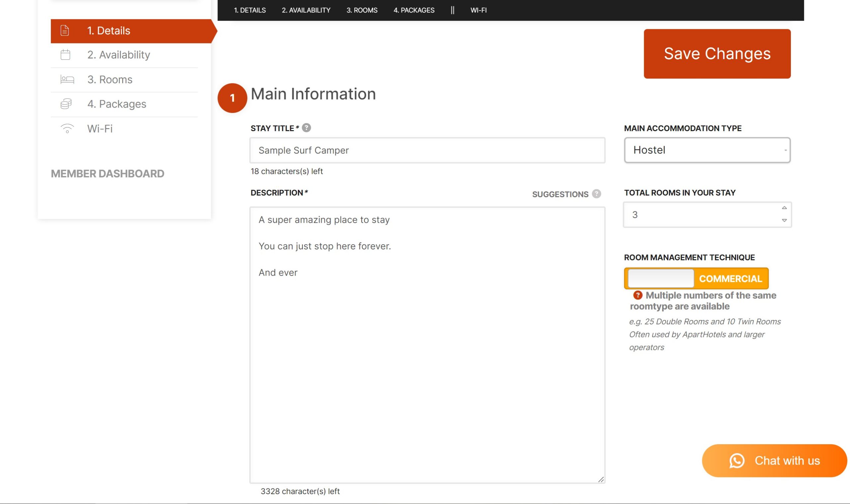850x504 pixels.
Task: Go to WI-FI tab in top bar
Action: 478,10
